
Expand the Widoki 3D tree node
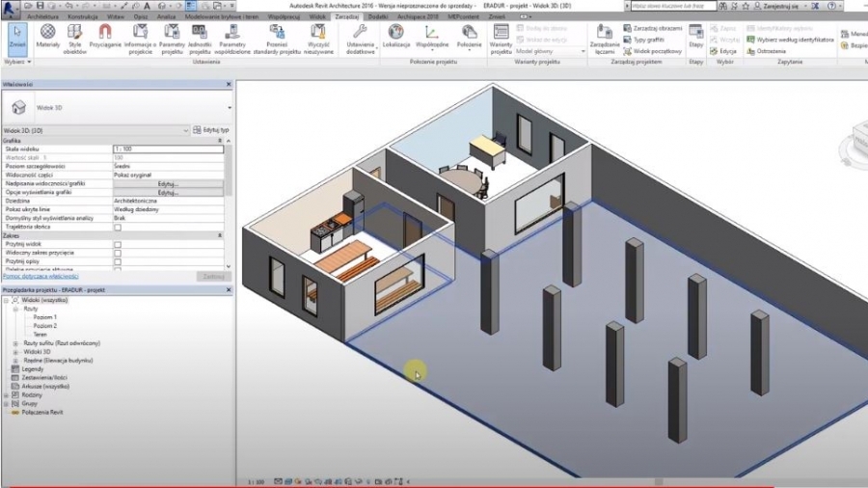click(15, 352)
